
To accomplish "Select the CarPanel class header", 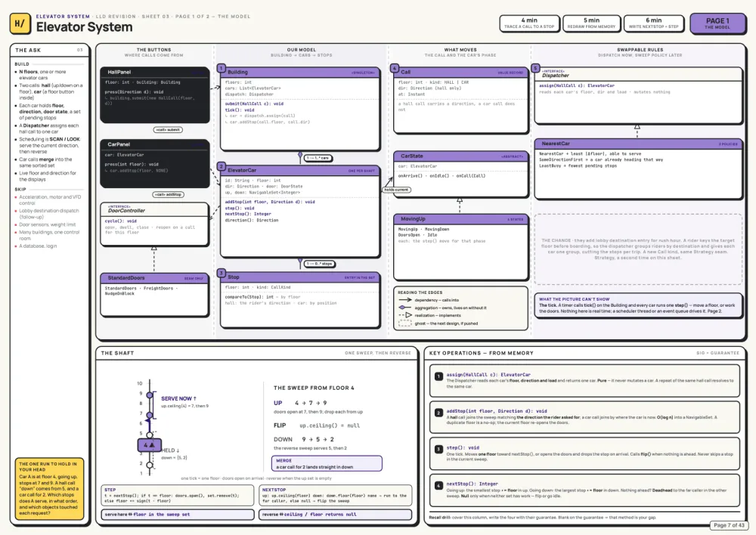I will 154,144.
